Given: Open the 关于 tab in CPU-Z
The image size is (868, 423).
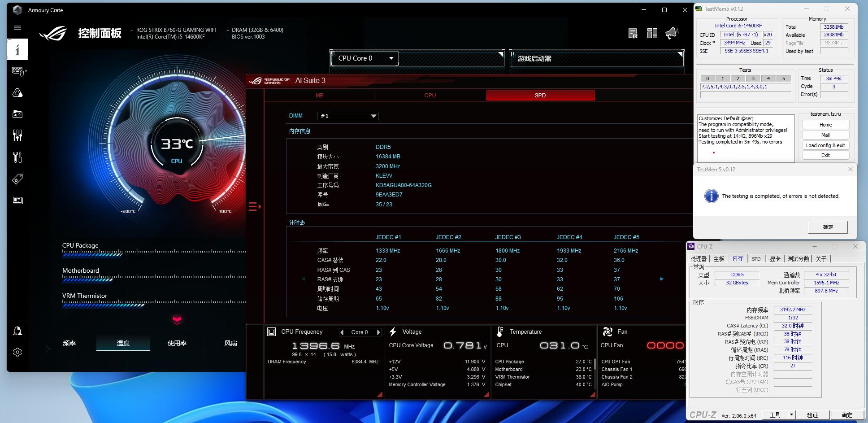Looking at the screenshot, I should 821,259.
